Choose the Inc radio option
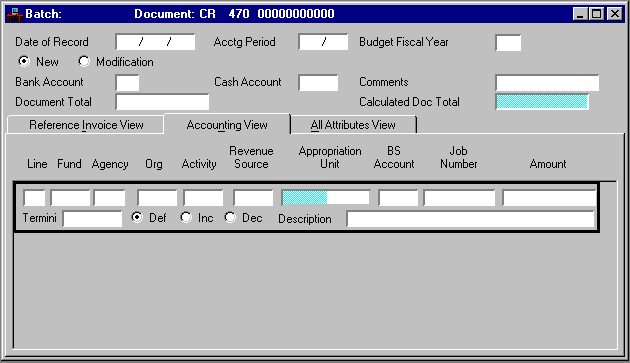The width and height of the screenshot is (630, 363). coord(186,217)
